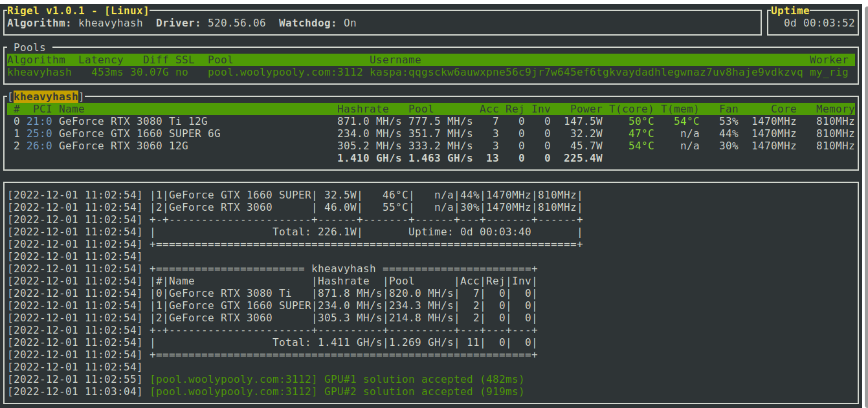Click the 30.07G difficulty value

pyautogui.click(x=150, y=72)
